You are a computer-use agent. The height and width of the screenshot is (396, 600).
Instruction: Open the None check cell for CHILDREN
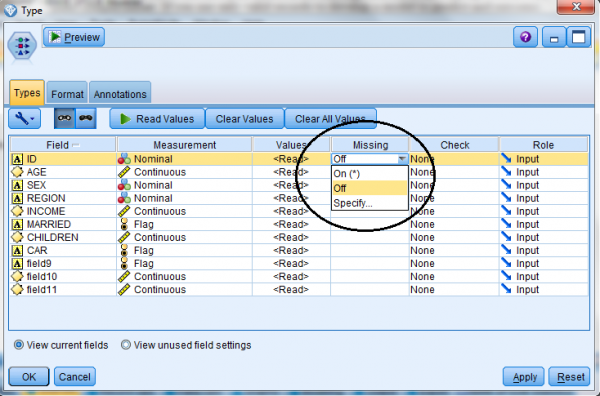point(454,237)
